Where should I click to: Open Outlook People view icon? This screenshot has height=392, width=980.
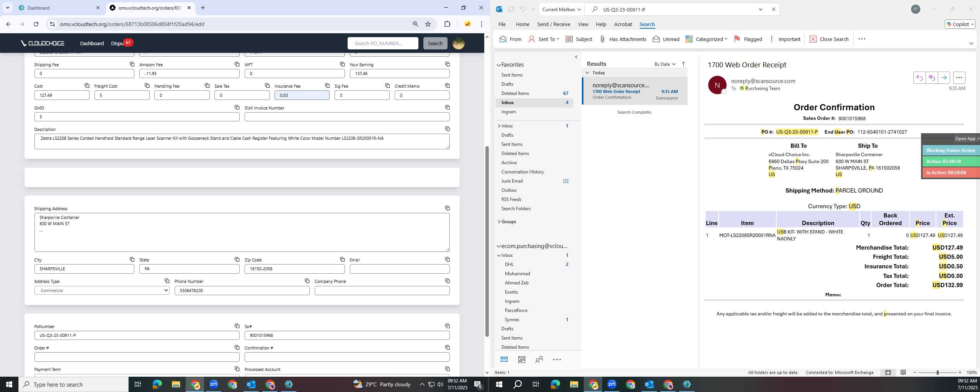539,359
